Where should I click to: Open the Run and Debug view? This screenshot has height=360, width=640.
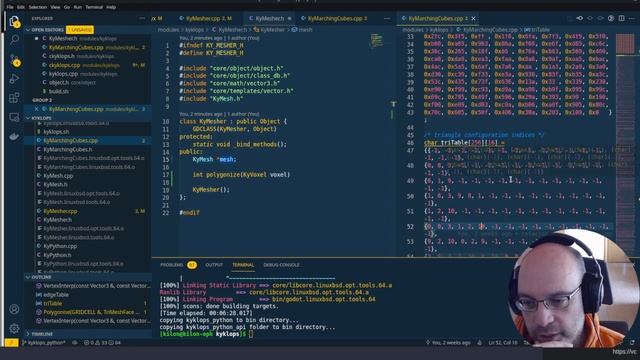click(14, 78)
